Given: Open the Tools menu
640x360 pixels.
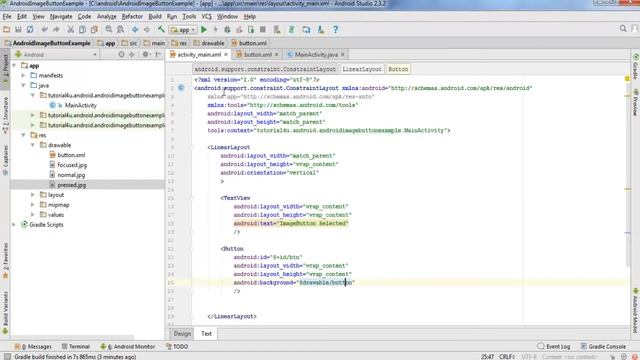Looking at the screenshot, I should coord(189,17).
